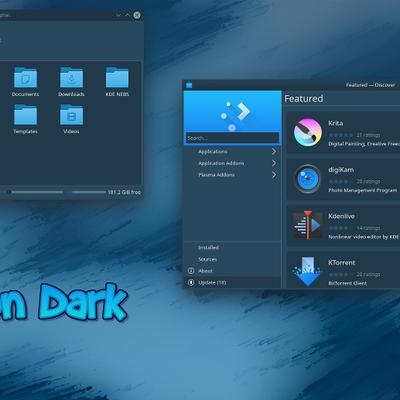Click the Kdenlive app icon
The image size is (400, 400).
[308, 225]
